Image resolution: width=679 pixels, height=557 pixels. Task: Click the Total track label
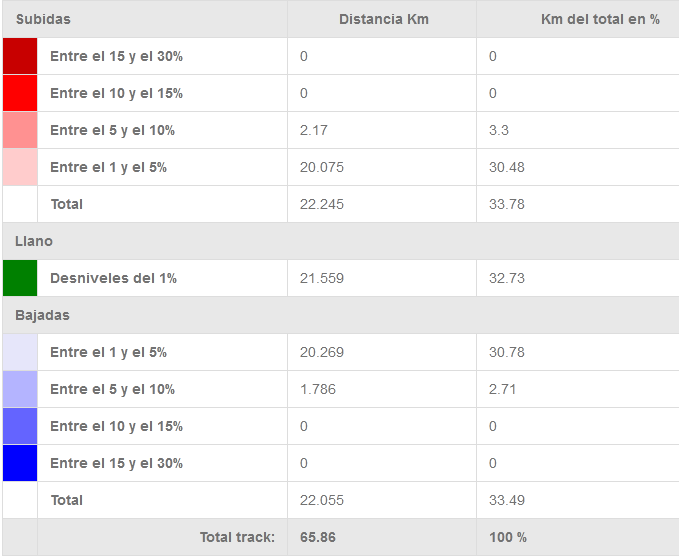(237, 537)
